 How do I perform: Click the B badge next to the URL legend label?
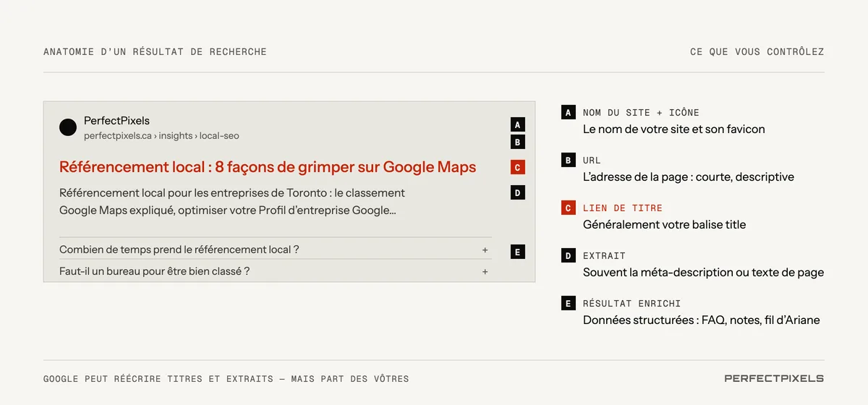click(x=568, y=160)
